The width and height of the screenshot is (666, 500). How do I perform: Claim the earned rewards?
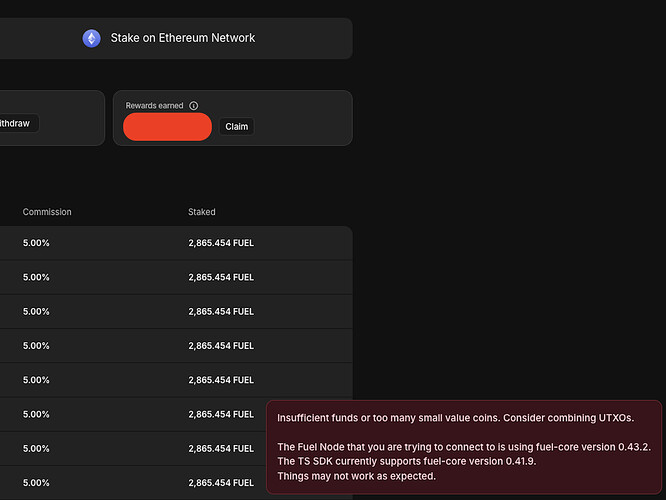[x=237, y=127]
